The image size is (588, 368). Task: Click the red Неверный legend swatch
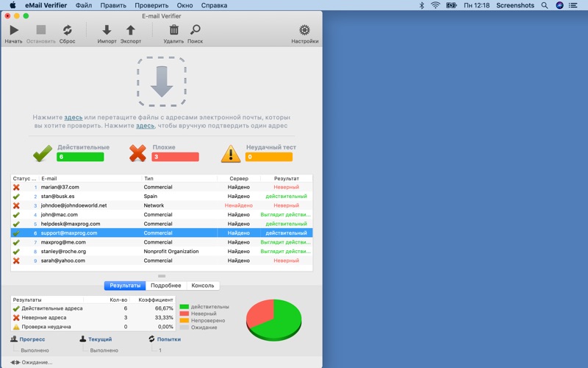click(x=184, y=314)
